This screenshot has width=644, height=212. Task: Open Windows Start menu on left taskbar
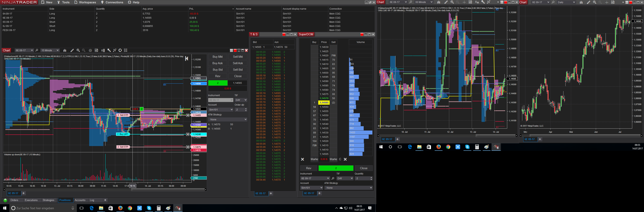(x=5, y=208)
